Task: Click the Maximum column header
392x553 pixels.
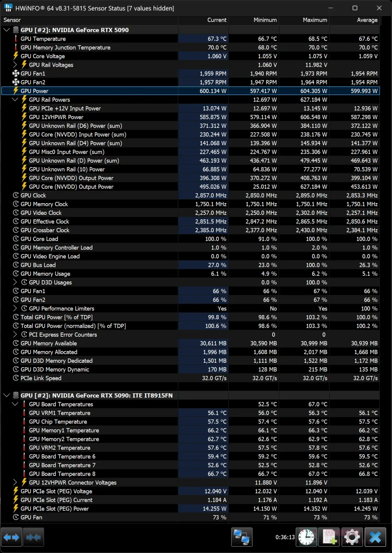Action: pos(315,20)
